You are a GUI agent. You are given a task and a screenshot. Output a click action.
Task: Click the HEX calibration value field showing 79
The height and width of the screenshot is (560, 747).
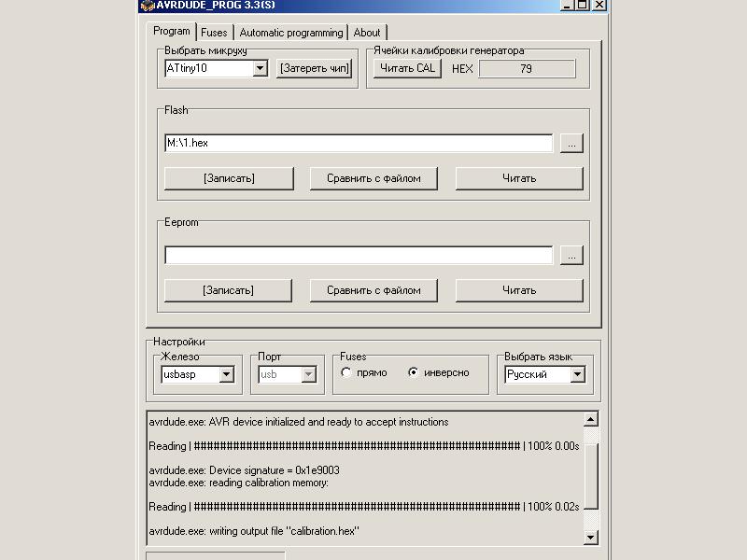tap(527, 68)
